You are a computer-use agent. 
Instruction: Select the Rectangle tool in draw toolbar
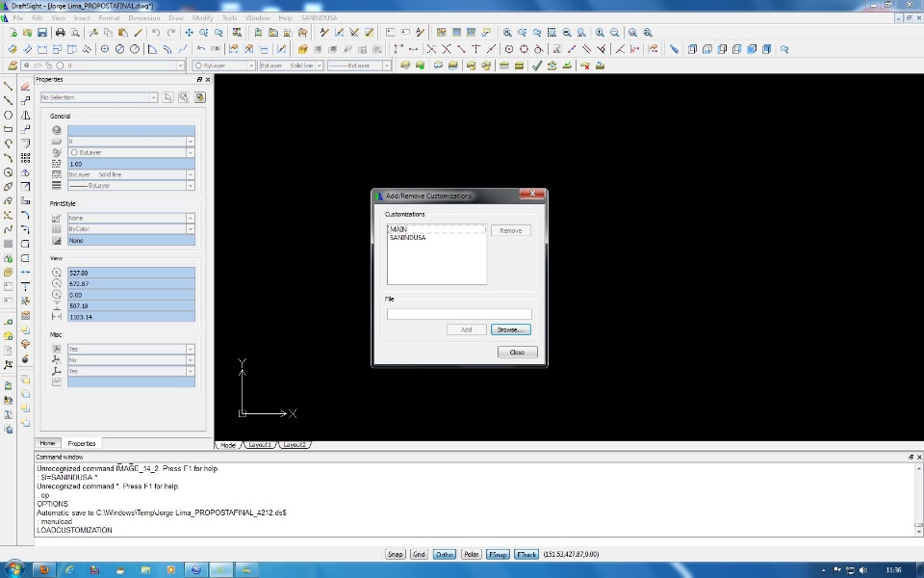pos(9,129)
